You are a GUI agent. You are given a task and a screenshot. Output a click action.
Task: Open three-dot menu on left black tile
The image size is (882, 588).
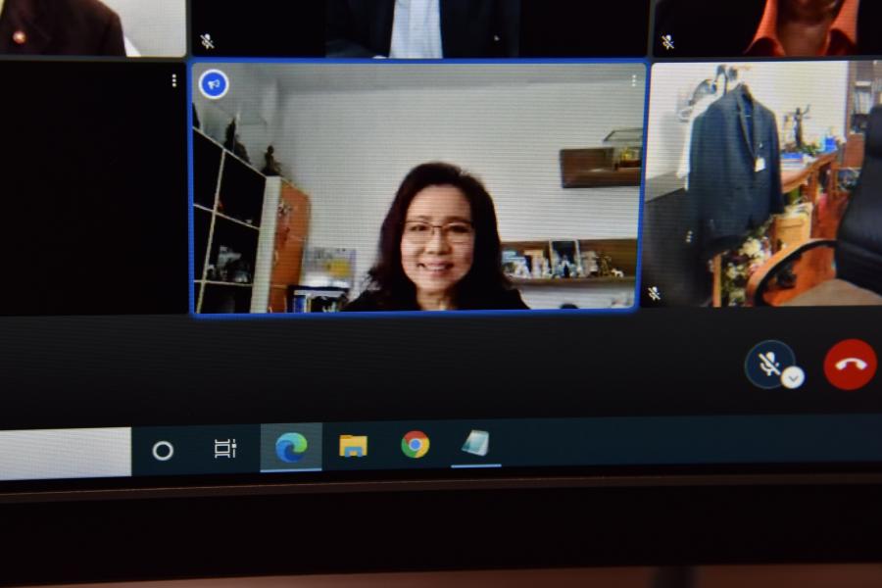(174, 80)
